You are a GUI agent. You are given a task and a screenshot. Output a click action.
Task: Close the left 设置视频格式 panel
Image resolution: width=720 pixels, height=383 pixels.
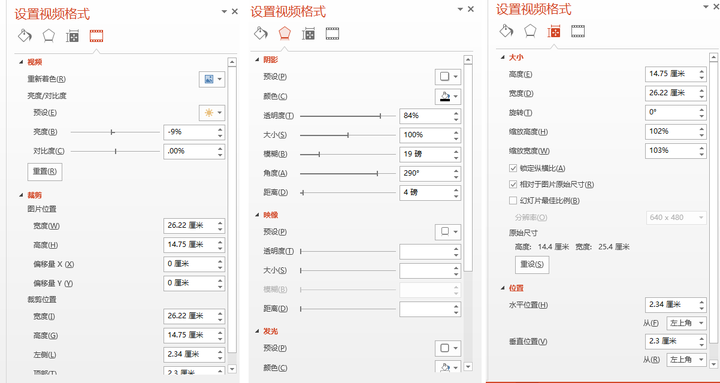(235, 11)
